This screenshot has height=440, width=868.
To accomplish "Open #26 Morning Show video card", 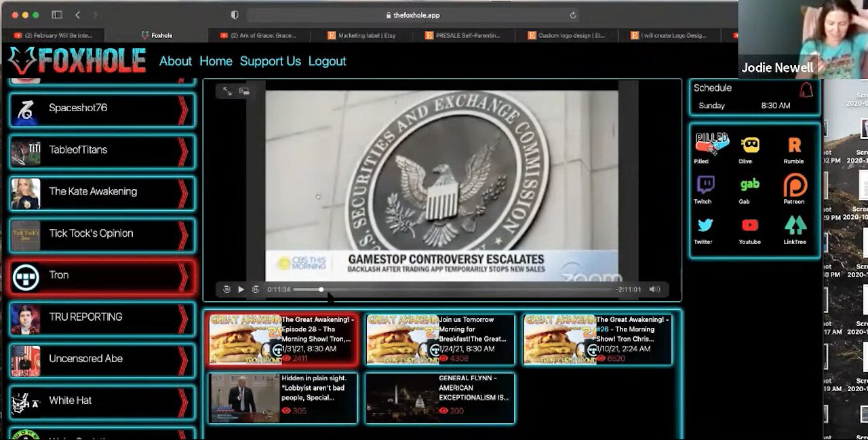I will [x=597, y=340].
